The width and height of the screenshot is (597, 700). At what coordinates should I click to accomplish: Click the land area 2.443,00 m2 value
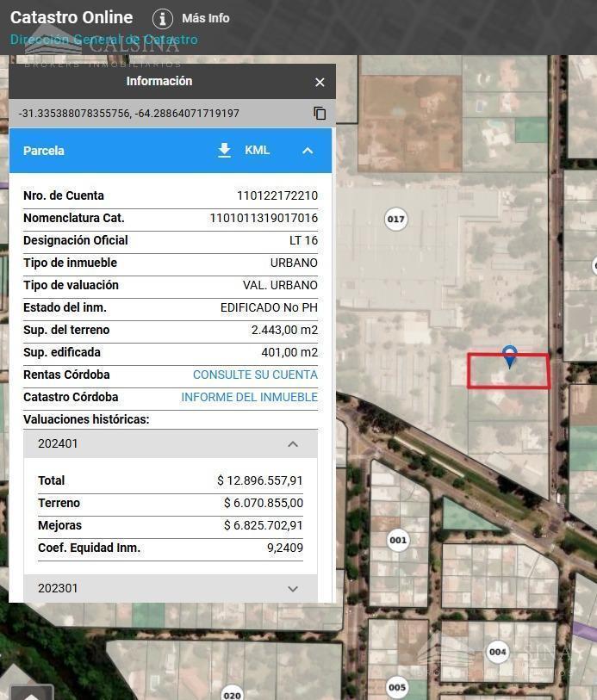point(285,330)
